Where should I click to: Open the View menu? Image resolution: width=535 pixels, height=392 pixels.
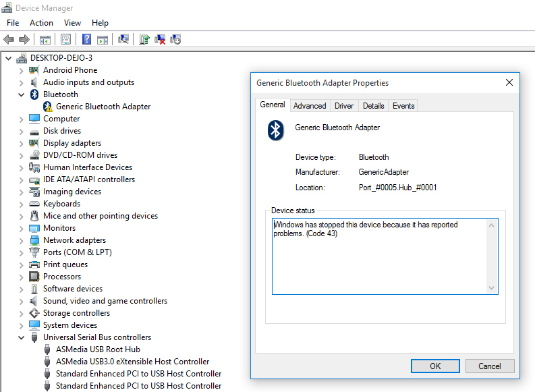pos(72,23)
